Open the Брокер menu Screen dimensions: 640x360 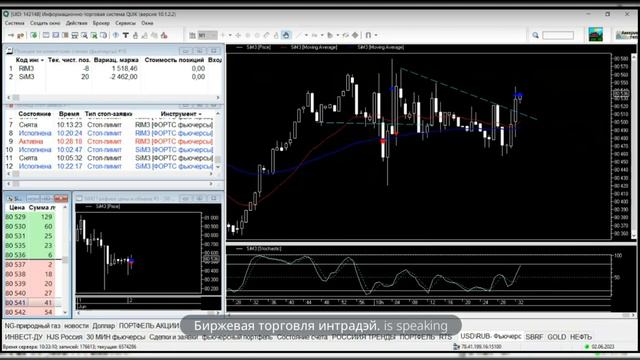101,23
